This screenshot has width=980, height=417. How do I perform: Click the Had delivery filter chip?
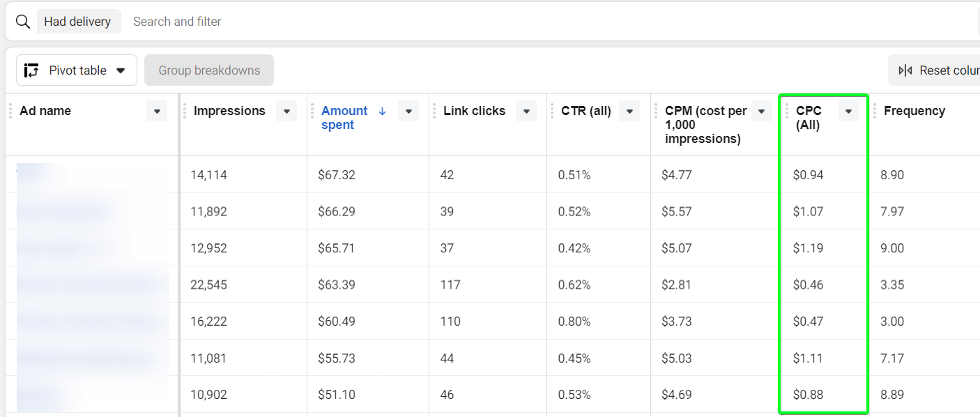tap(77, 22)
